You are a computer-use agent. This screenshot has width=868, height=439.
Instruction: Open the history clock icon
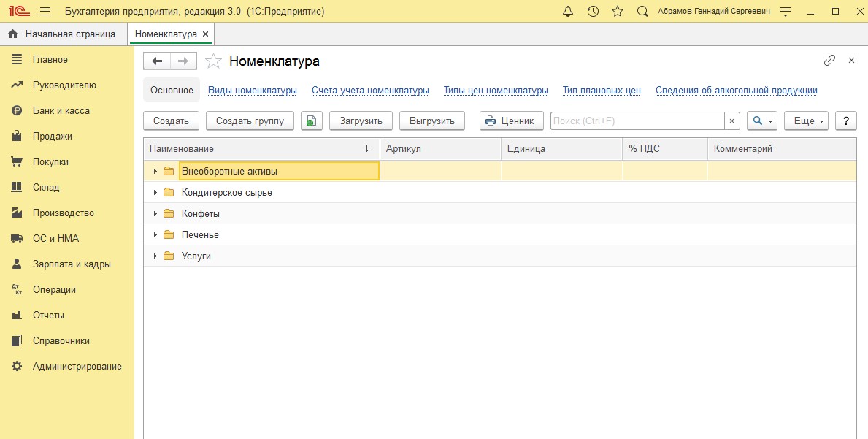pos(593,12)
